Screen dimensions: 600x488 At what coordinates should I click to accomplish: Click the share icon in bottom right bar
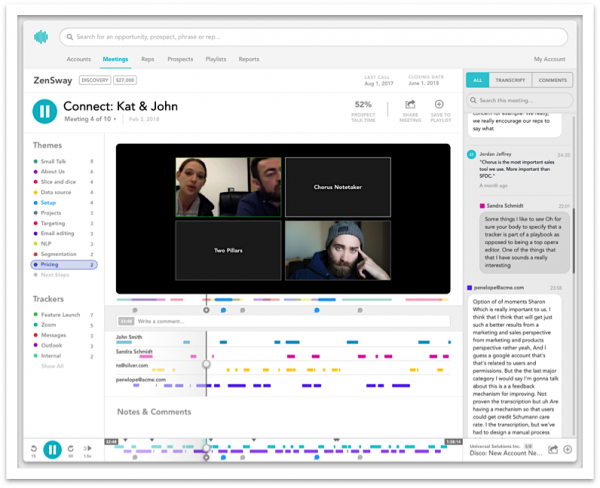[x=552, y=450]
